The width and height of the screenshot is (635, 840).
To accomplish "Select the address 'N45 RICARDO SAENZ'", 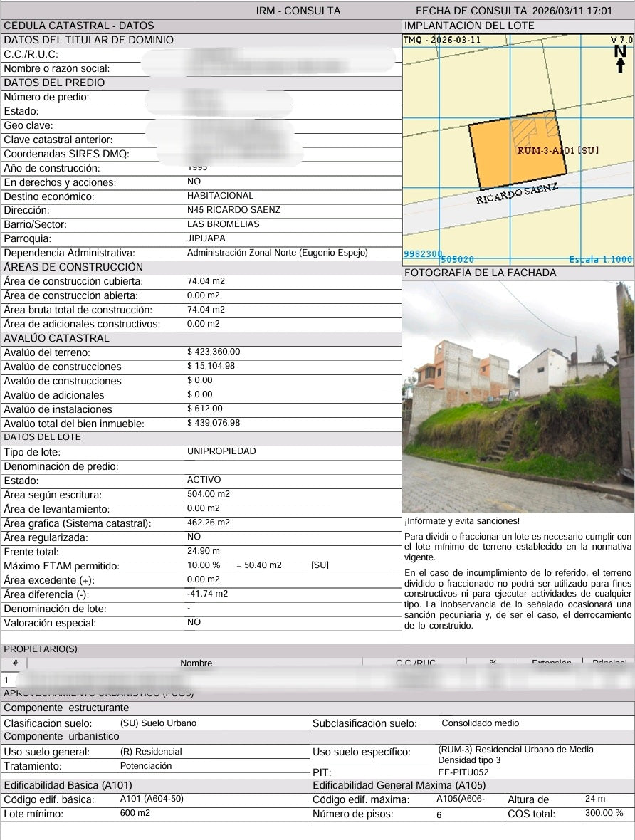I will coord(233,210).
